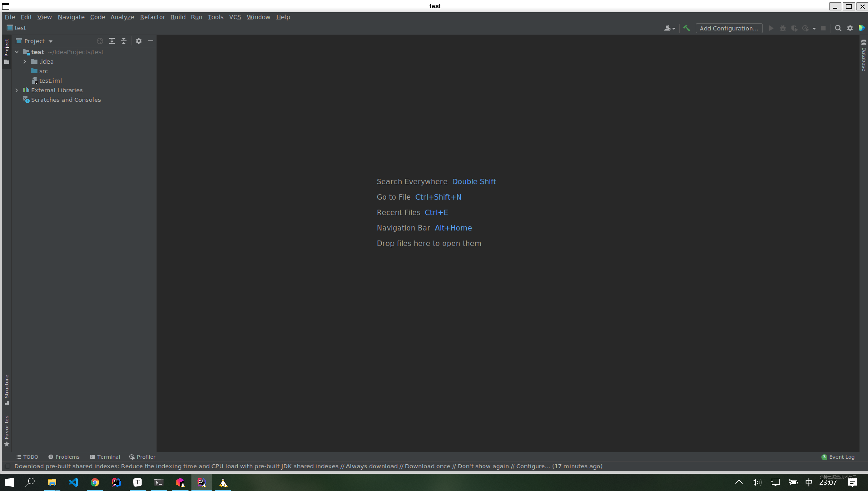Open the Profiler tool window tab
Screen dimensions: 868x491
[142, 457]
